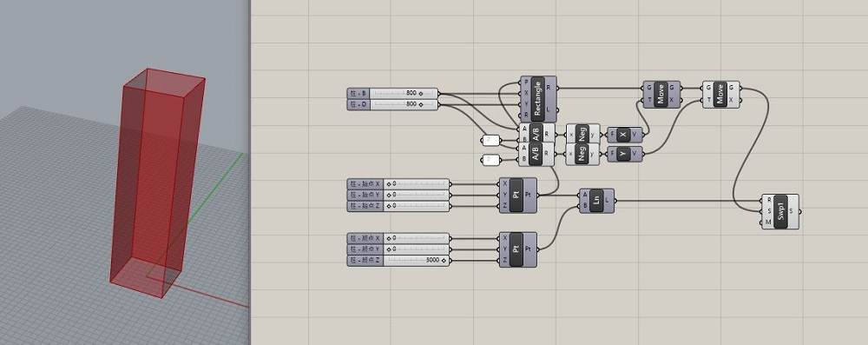Image resolution: width=868 pixels, height=345 pixels.
Task: Click the S output of Swp1
Action: 792,211
